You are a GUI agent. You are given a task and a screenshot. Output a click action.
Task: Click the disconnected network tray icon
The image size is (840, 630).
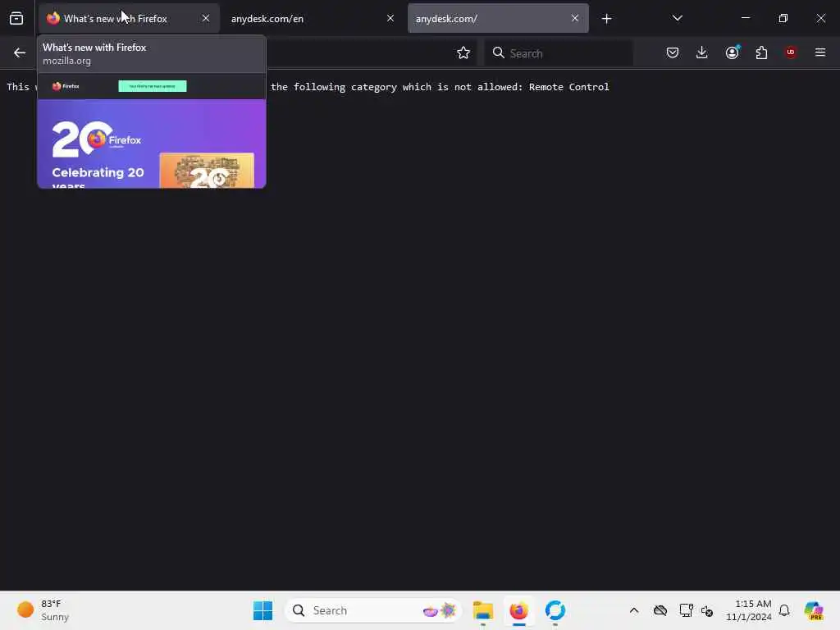click(707, 610)
